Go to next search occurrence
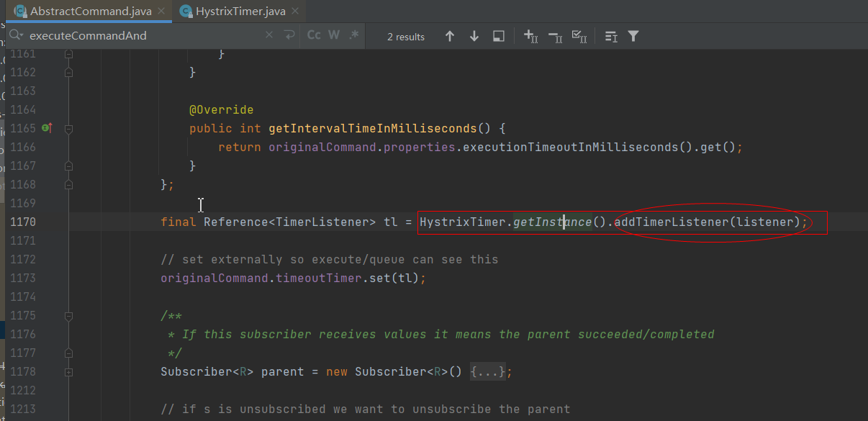The width and height of the screenshot is (868, 421). point(474,36)
